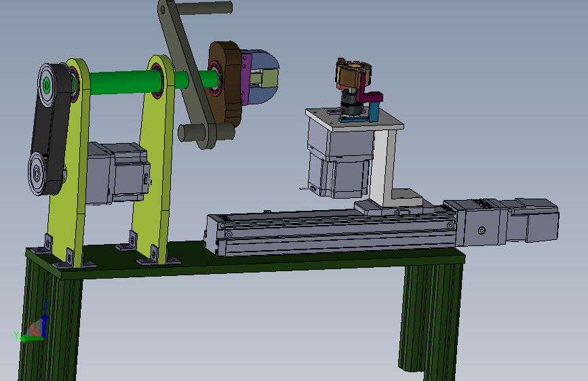
Task: Click the motor at the actuator's end
Action: tap(532, 220)
